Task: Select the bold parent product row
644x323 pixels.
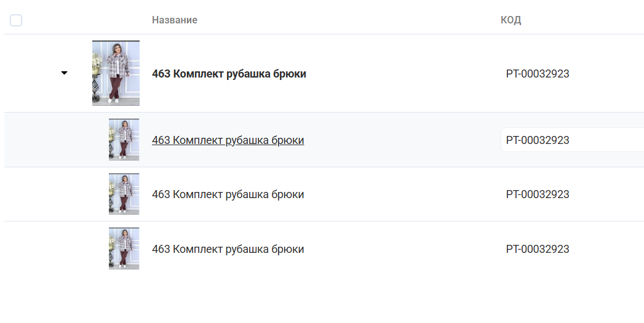Action: [x=400, y=74]
